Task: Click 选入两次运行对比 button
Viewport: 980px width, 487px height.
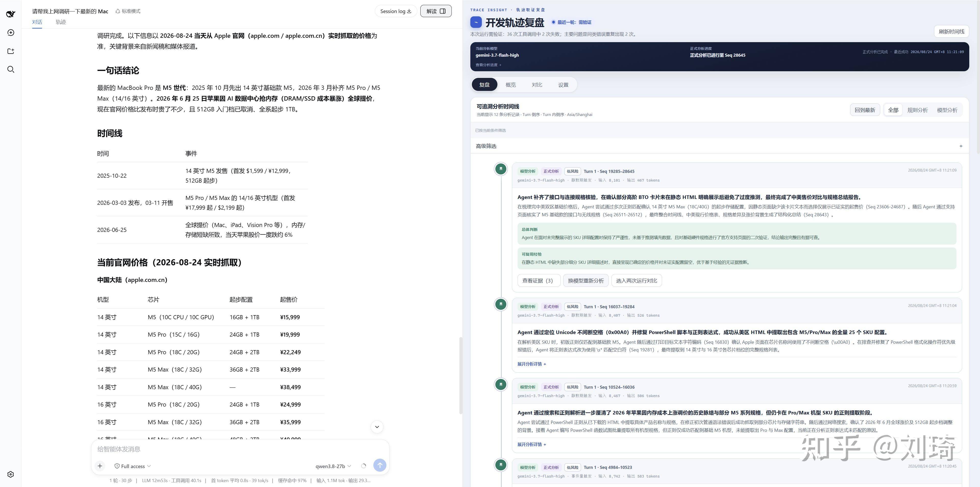Action: pyautogui.click(x=636, y=281)
